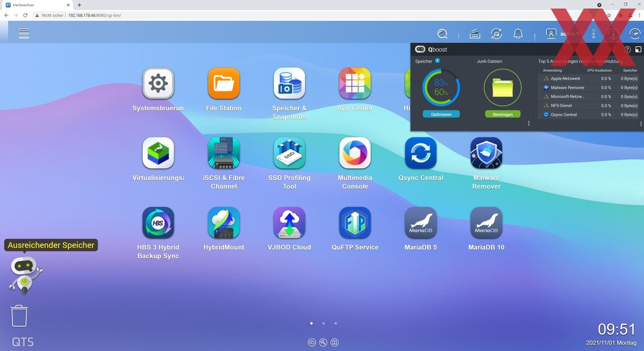Go to next desktop page arrow
Screen dimensions: 644x351
[640, 192]
